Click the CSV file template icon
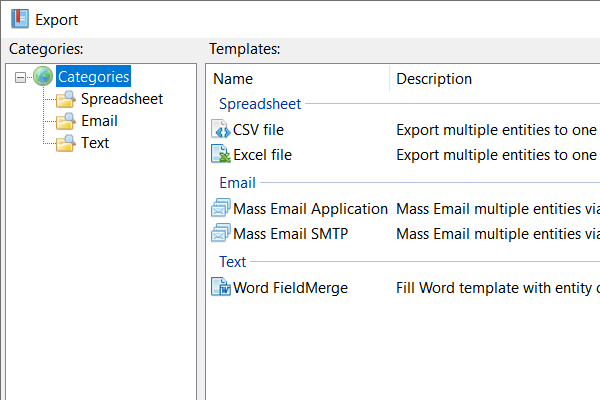This screenshot has width=600, height=400. coord(221,129)
